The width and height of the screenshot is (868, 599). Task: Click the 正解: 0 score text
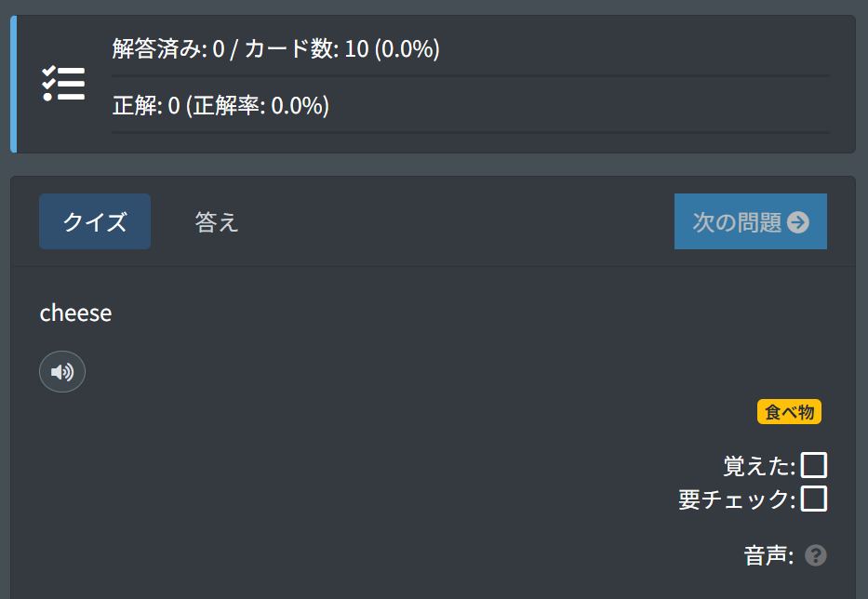146,105
